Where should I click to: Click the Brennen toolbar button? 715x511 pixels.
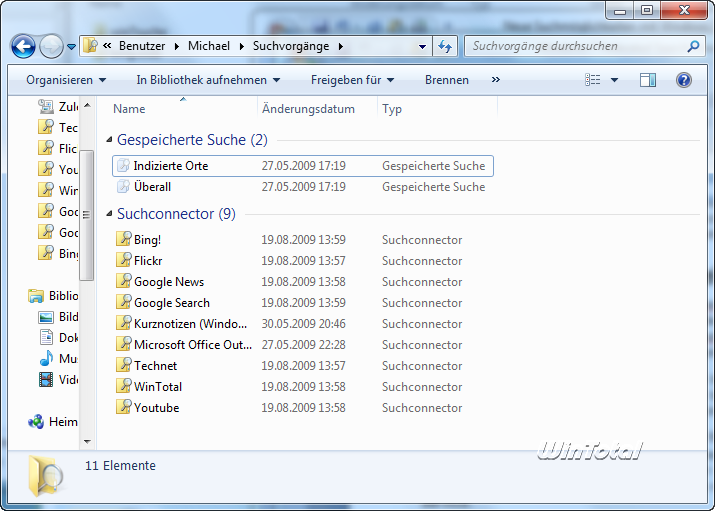click(447, 80)
